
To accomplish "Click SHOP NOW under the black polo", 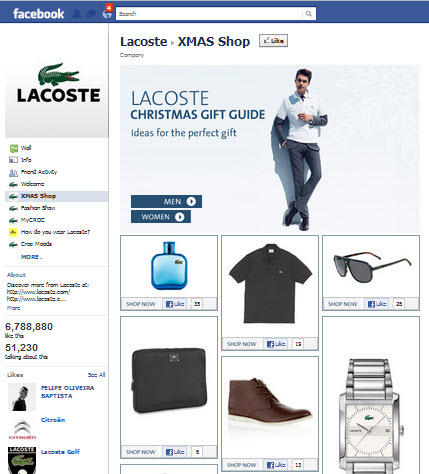I will 242,344.
